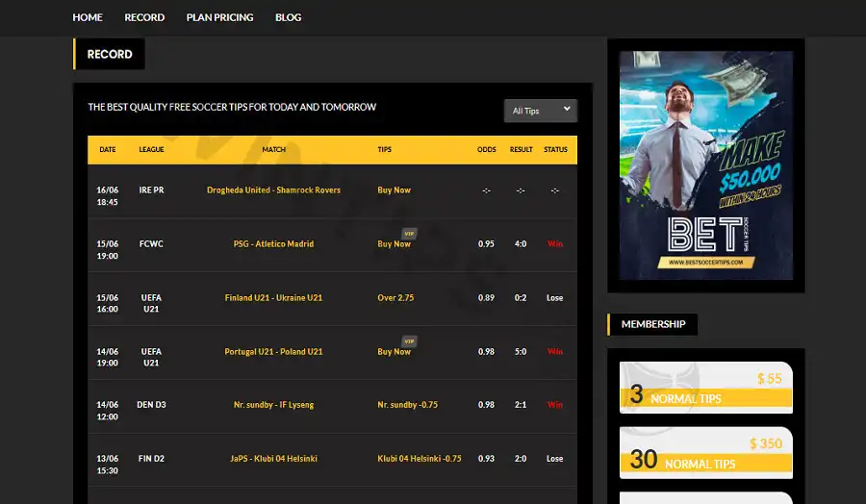Click the Win status for Nr. sundby match
The width and height of the screenshot is (866, 504).
tap(555, 405)
